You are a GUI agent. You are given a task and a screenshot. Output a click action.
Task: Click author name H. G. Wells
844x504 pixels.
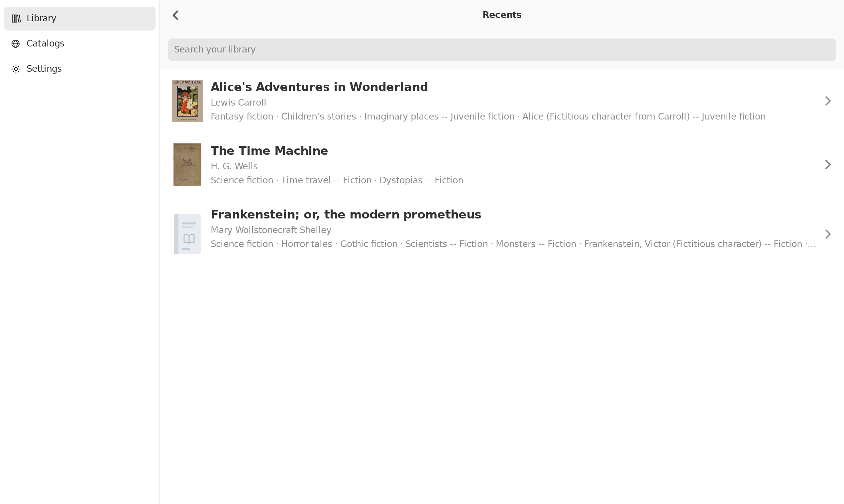point(234,166)
